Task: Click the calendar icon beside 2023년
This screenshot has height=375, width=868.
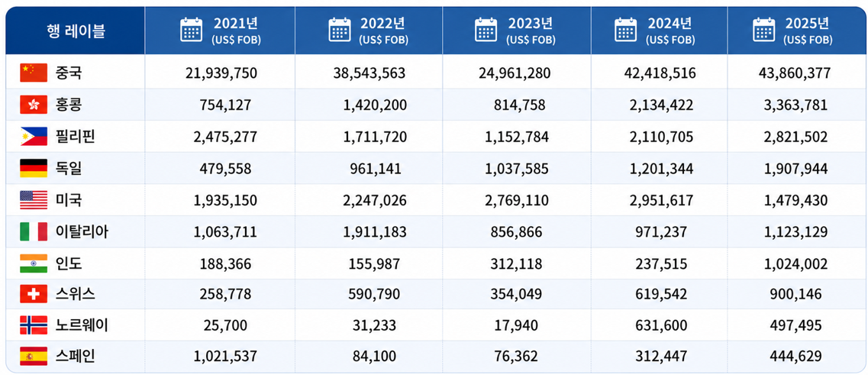Action: pos(486,30)
